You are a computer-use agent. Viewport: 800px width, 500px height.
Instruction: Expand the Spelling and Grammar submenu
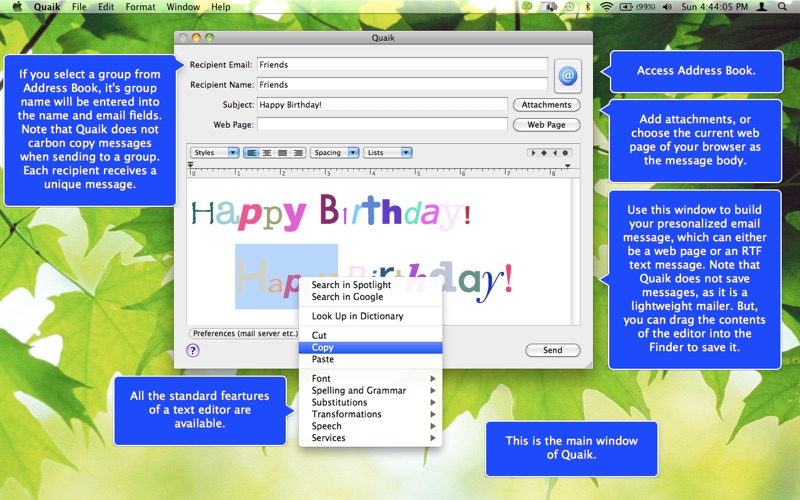(x=370, y=390)
